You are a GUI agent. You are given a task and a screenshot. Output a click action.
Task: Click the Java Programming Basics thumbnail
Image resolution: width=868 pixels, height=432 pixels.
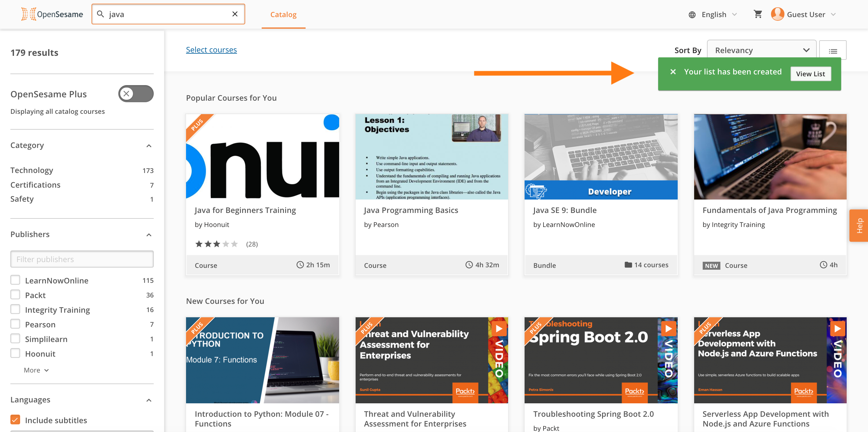coord(432,157)
